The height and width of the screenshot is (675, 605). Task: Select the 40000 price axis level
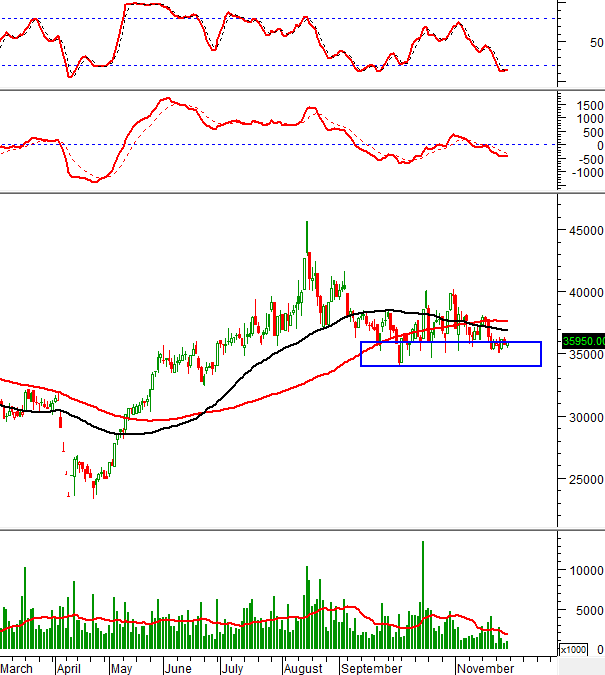[x=580, y=293]
